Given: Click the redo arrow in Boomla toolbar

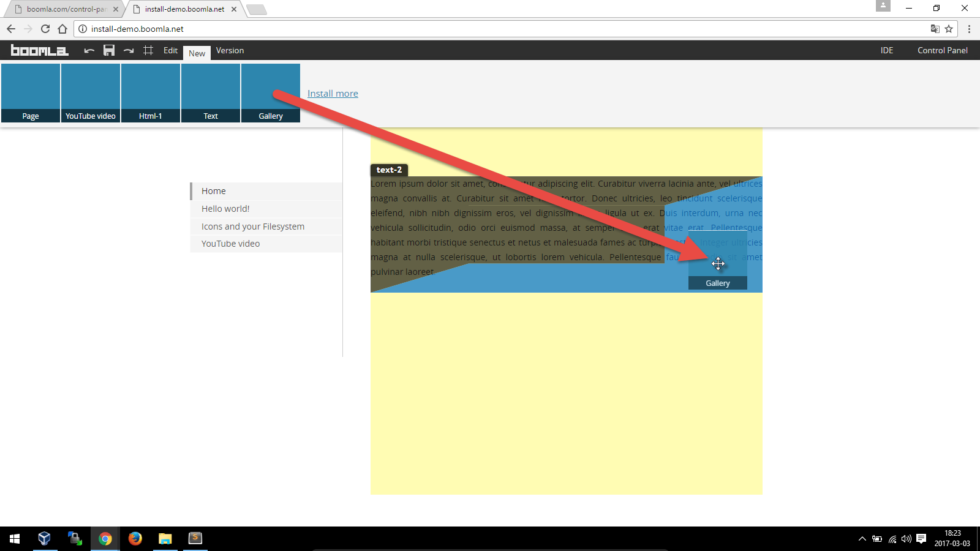Looking at the screenshot, I should (x=129, y=51).
